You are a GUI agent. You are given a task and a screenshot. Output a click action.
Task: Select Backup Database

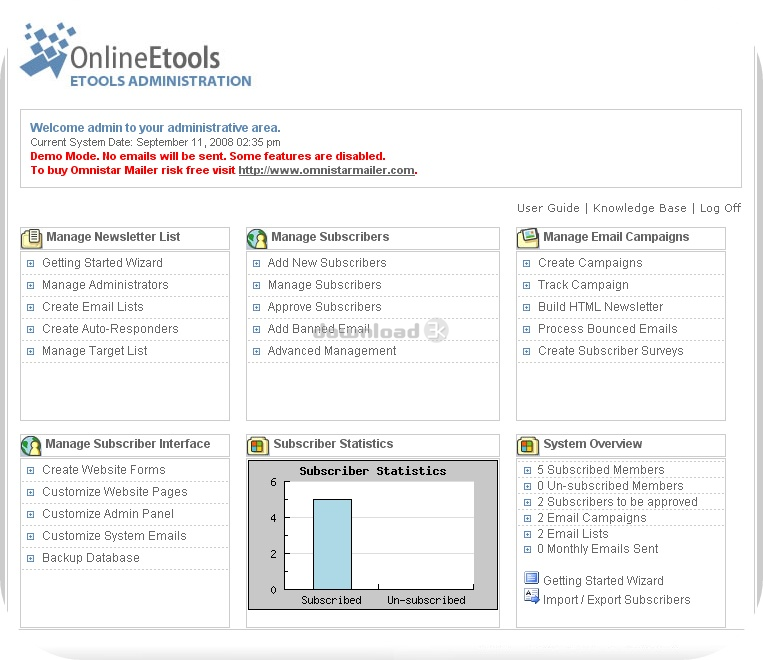tap(91, 558)
